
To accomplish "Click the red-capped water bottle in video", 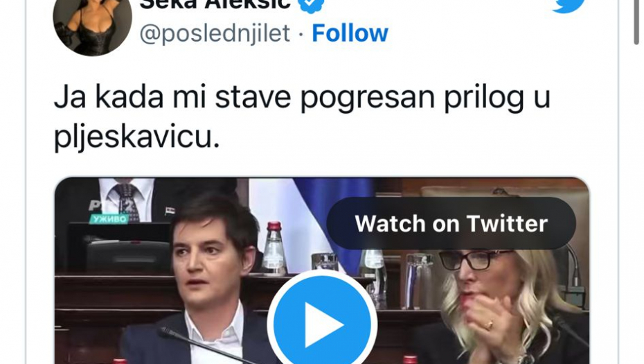I will click(275, 248).
